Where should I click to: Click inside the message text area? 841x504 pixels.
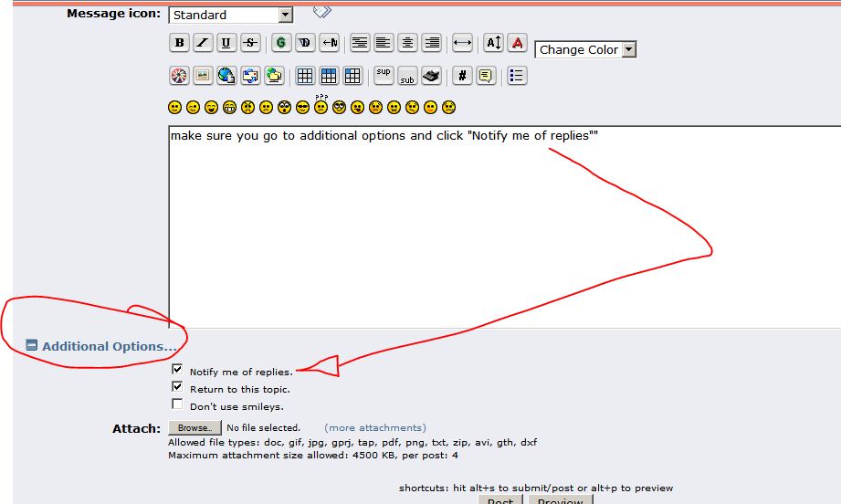pyautogui.click(x=502, y=228)
